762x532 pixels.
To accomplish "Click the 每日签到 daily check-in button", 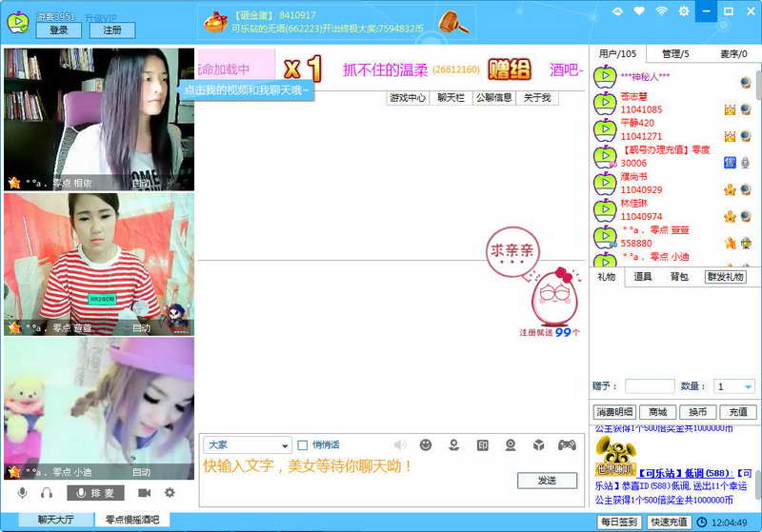I will coord(619,522).
